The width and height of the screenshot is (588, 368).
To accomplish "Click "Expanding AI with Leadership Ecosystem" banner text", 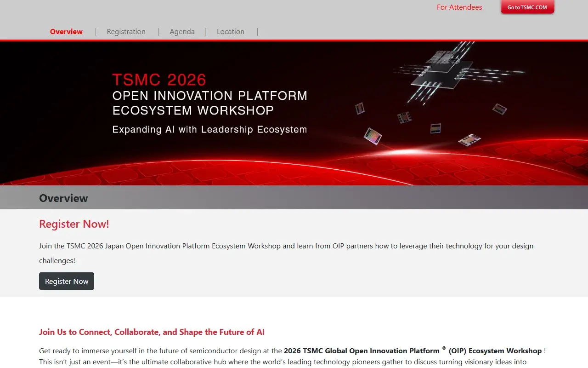I will pyautogui.click(x=209, y=130).
